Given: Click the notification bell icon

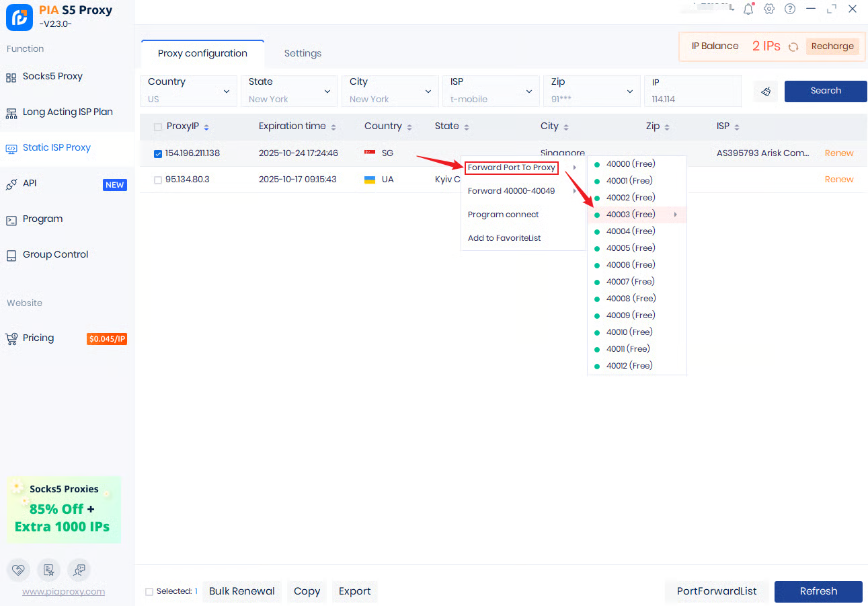Looking at the screenshot, I should (x=748, y=9).
